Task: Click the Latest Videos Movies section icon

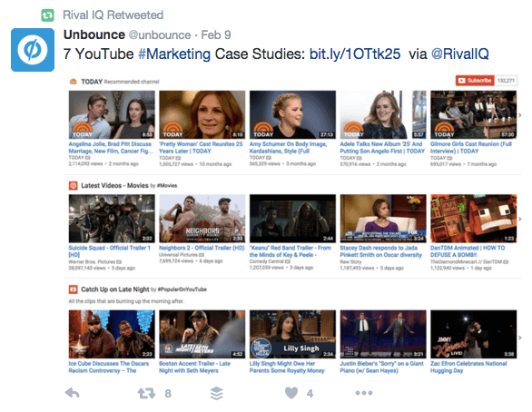Action: click(x=73, y=185)
